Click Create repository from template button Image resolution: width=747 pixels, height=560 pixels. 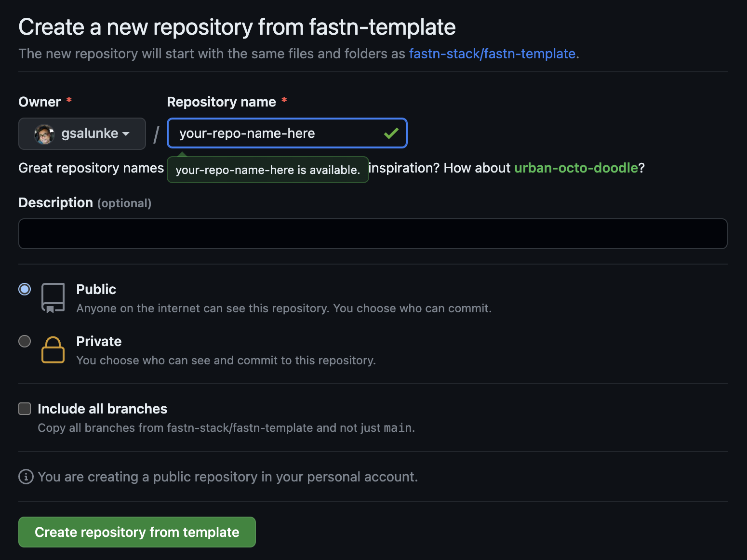point(137,532)
